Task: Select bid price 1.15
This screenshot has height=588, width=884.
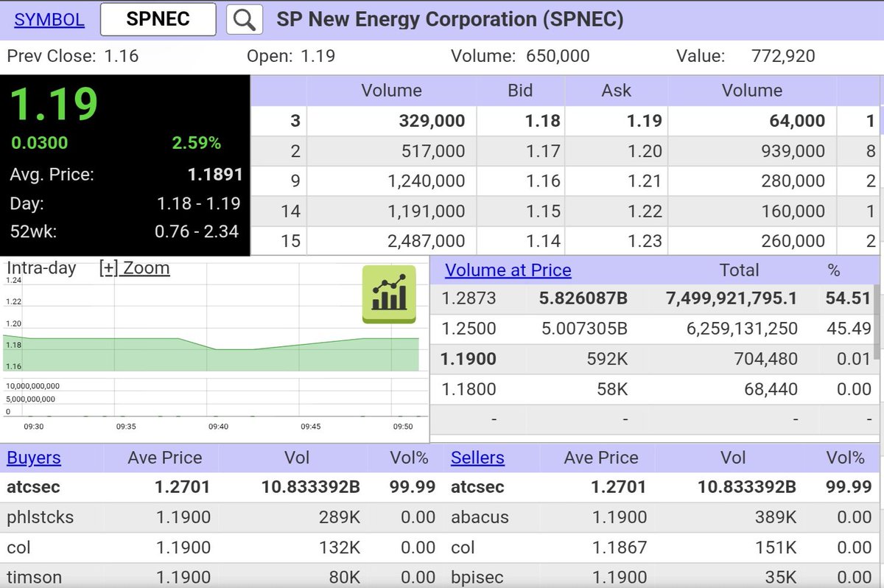Action: pos(543,211)
